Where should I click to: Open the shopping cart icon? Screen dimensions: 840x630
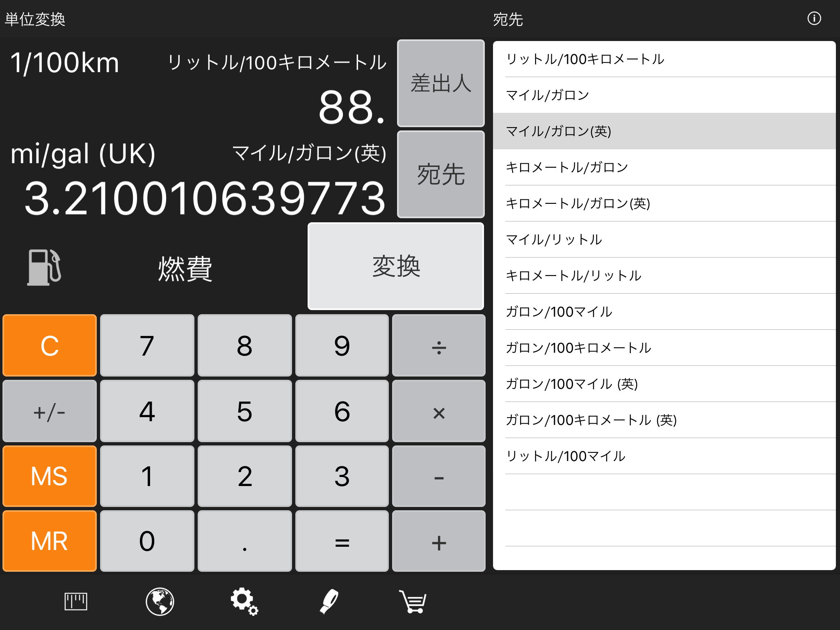point(413,602)
